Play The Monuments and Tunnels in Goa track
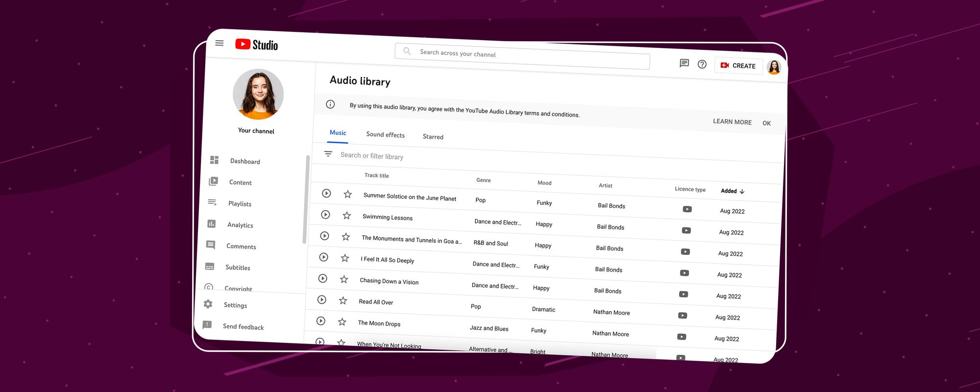 324,236
